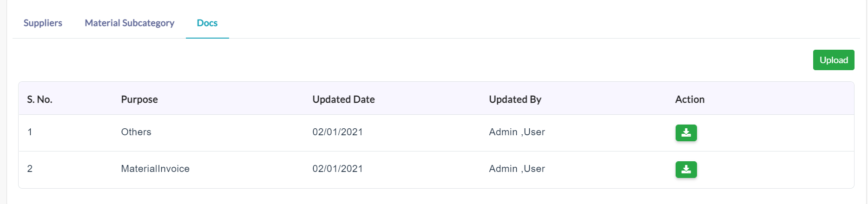The image size is (868, 204).
Task: Click the Updated By column header
Action: point(515,99)
